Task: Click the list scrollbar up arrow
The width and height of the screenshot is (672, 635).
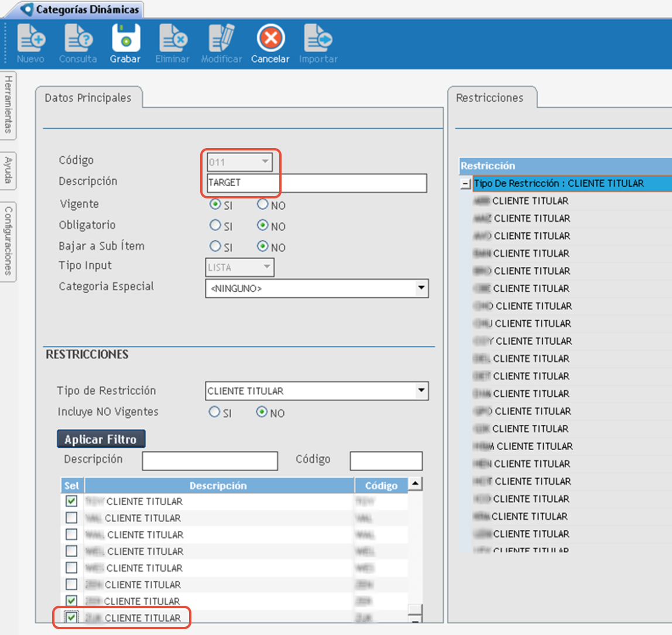Action: 415,484
